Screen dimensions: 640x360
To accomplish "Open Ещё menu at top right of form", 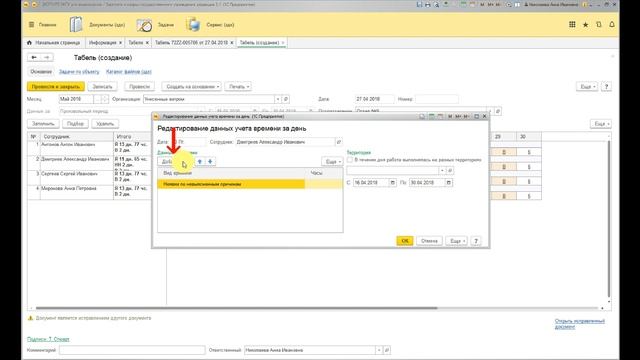I will (587, 87).
